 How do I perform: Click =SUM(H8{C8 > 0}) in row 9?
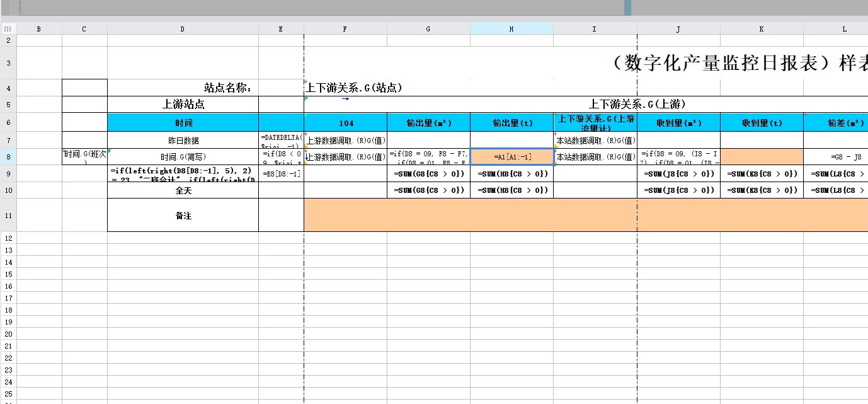click(x=511, y=173)
